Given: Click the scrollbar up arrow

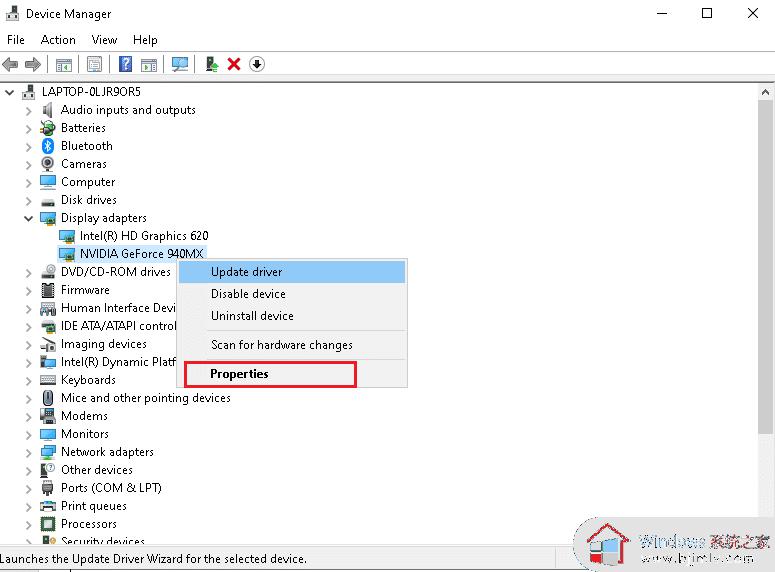Looking at the screenshot, I should (765, 92).
